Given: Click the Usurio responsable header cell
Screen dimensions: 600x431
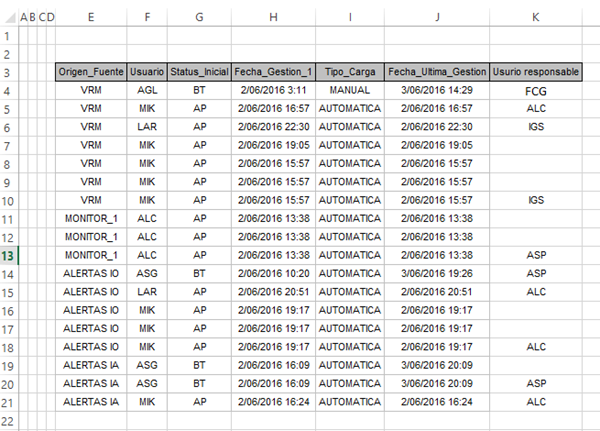Looking at the screenshot, I should 536,72.
